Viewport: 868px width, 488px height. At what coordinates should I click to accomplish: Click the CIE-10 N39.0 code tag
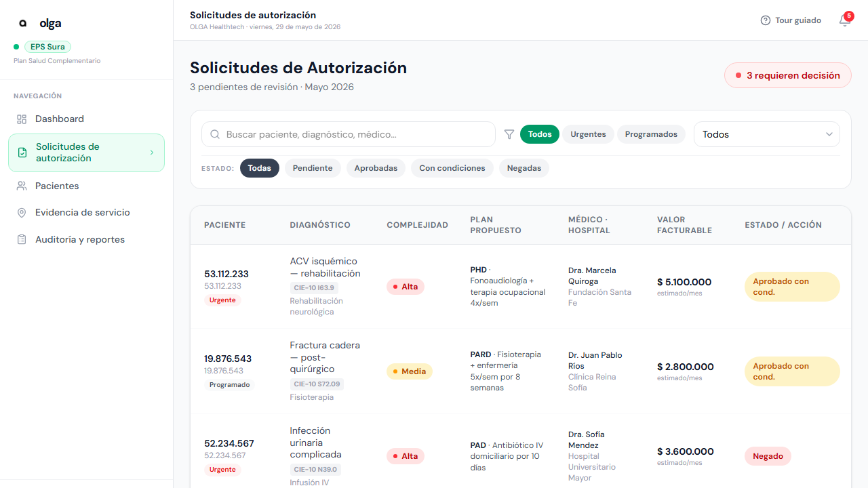click(x=315, y=470)
